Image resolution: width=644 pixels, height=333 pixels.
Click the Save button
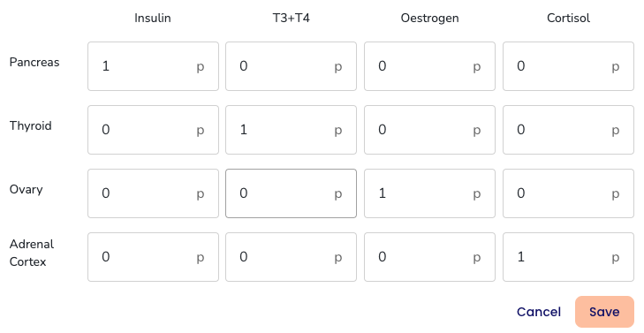[x=604, y=312]
